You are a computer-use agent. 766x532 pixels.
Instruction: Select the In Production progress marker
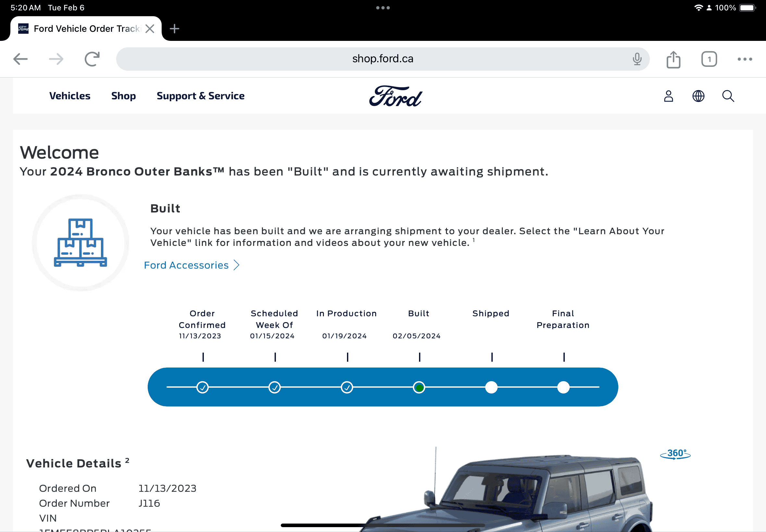(347, 387)
